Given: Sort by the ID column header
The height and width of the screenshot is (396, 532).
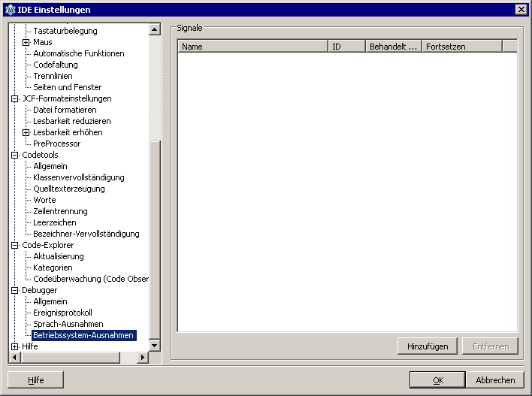Looking at the screenshot, I should point(346,47).
